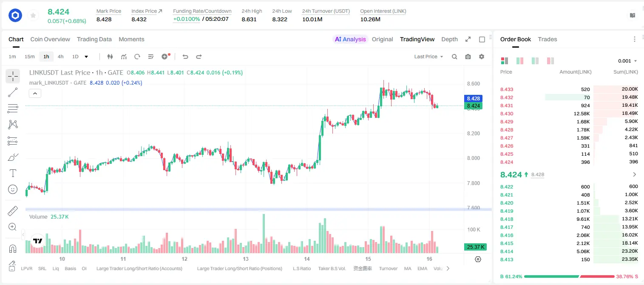The image size is (644, 285).
Task: Select the crosshair cursor tool
Action: click(x=13, y=77)
